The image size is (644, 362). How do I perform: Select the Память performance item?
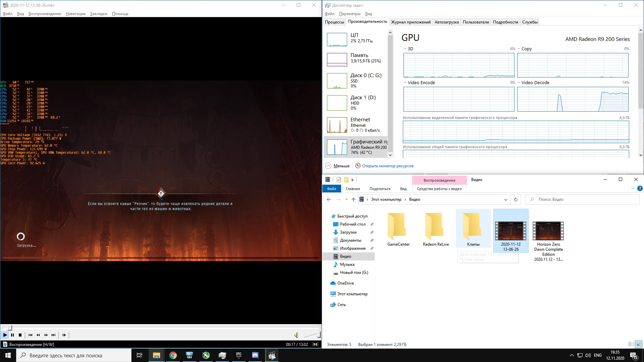[356, 59]
